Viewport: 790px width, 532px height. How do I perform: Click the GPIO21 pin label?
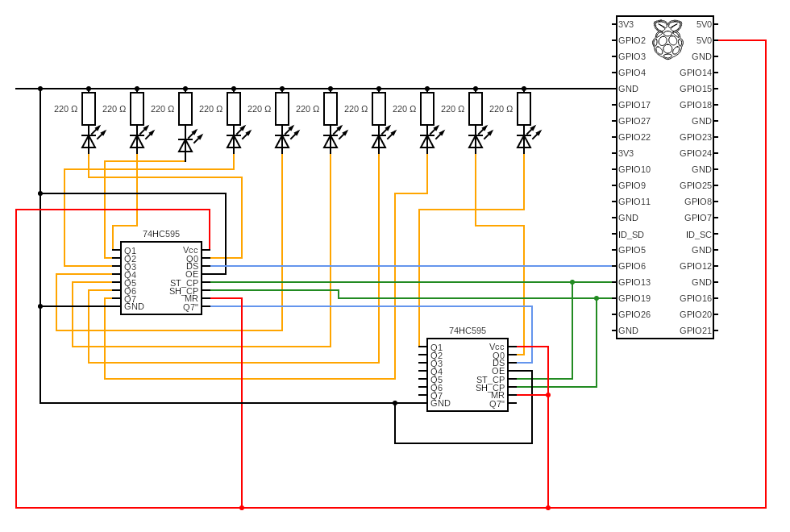[x=695, y=330]
